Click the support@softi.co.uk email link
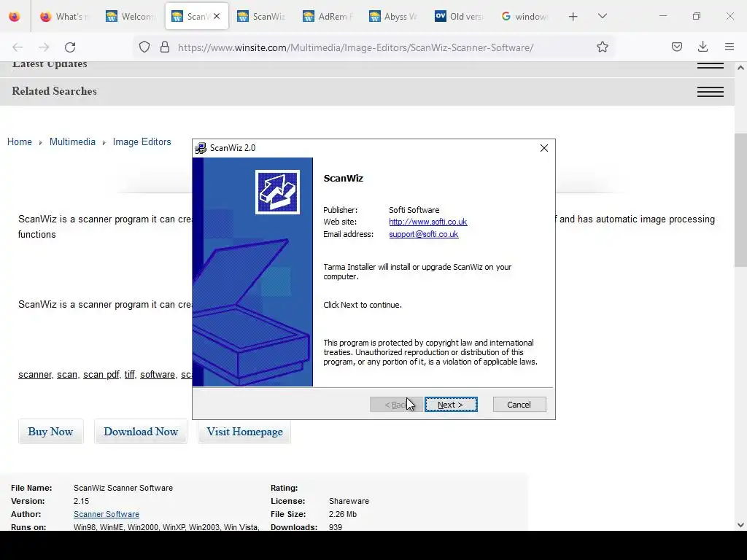The width and height of the screenshot is (747, 560). click(x=424, y=234)
